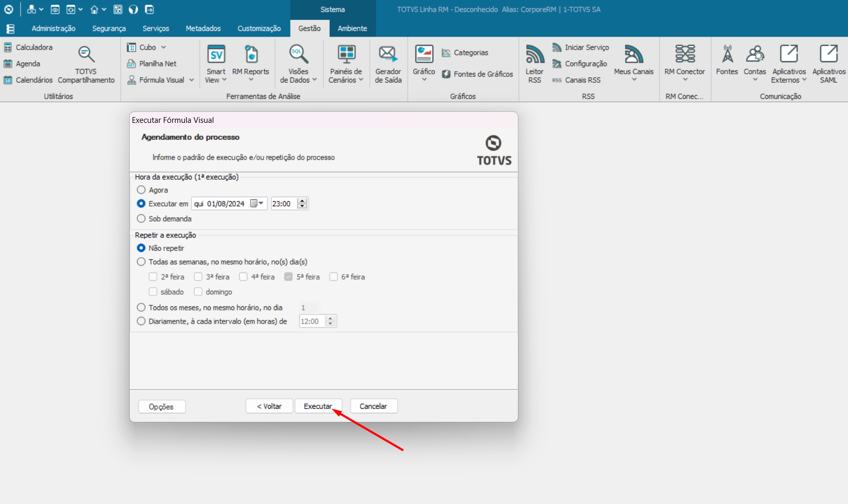Image resolution: width=848 pixels, height=504 pixels.
Task: Open Categorias in Gráficos group
Action: pos(465,53)
